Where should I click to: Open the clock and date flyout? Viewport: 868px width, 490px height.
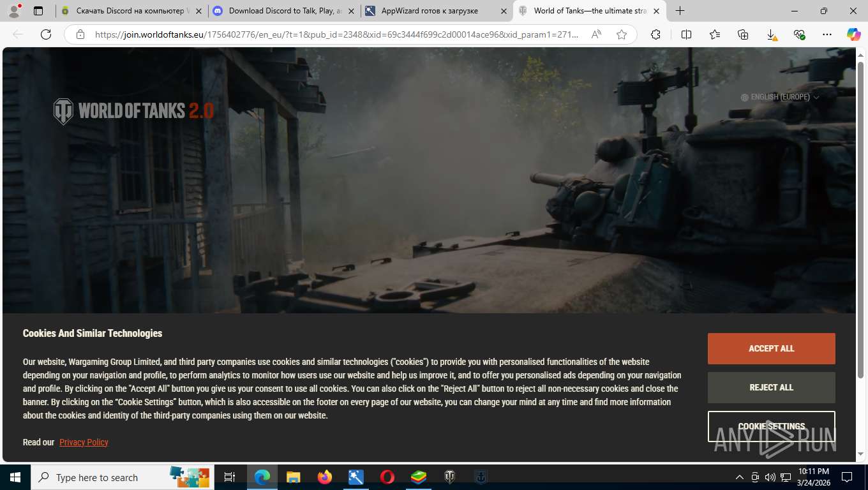pos(813,477)
